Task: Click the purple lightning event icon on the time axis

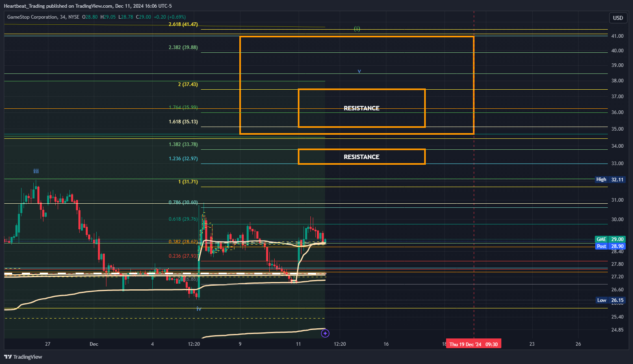Action: [x=325, y=334]
